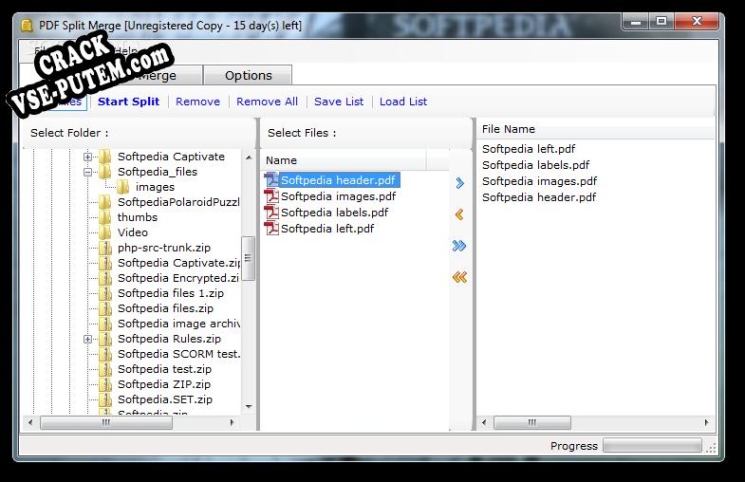Click folder tree scroll up arrow
This screenshot has width=745, height=482.
pyautogui.click(x=248, y=157)
